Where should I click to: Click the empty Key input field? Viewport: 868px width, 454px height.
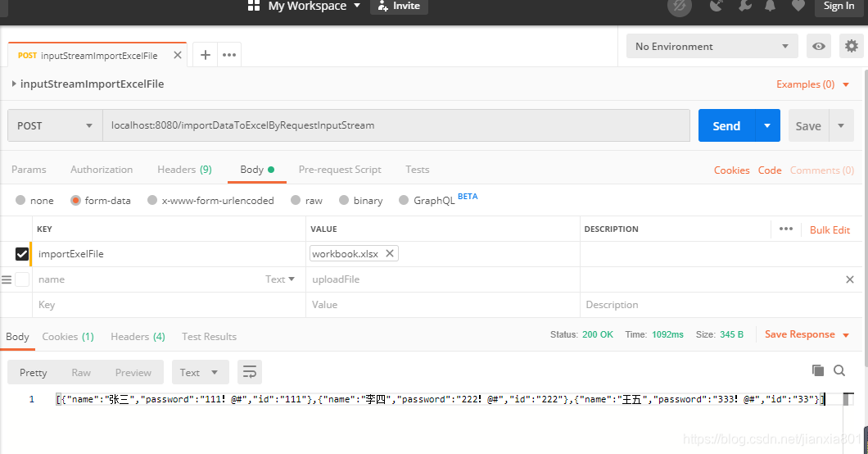click(169, 305)
